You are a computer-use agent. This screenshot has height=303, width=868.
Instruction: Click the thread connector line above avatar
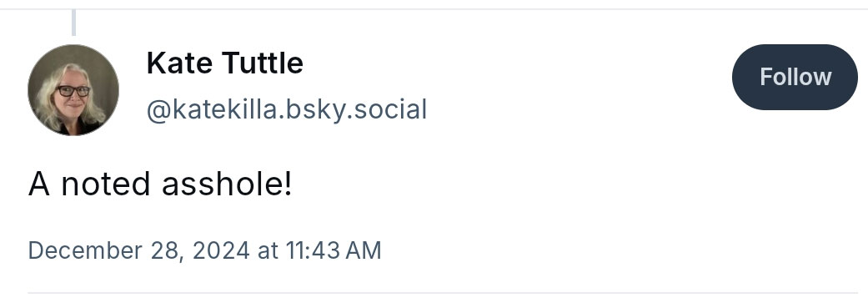(x=73, y=23)
